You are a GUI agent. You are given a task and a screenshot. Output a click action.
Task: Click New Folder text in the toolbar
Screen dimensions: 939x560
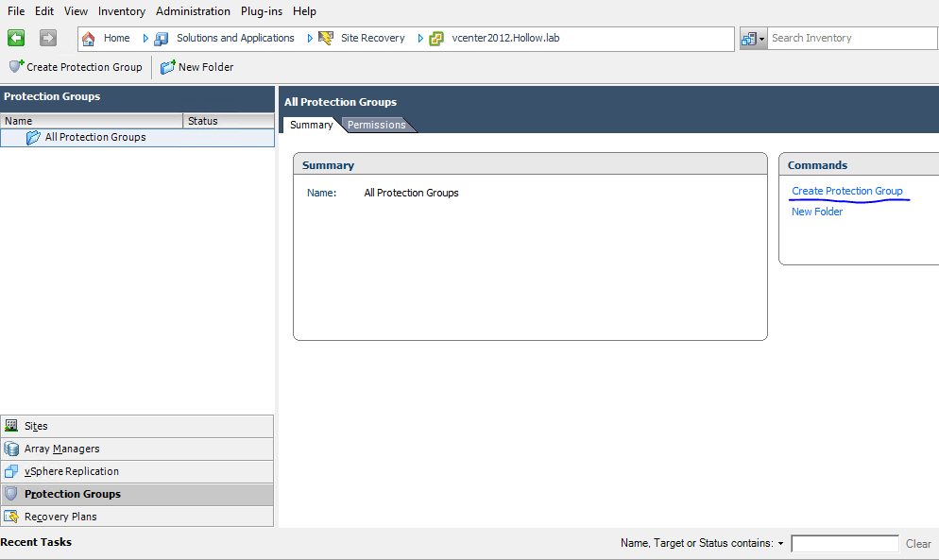pyautogui.click(x=206, y=67)
